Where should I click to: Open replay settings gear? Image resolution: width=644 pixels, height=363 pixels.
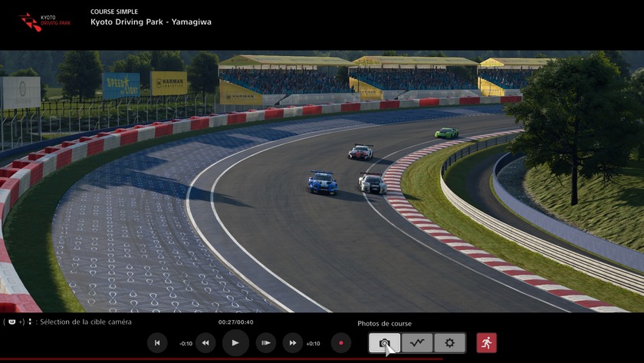(449, 343)
